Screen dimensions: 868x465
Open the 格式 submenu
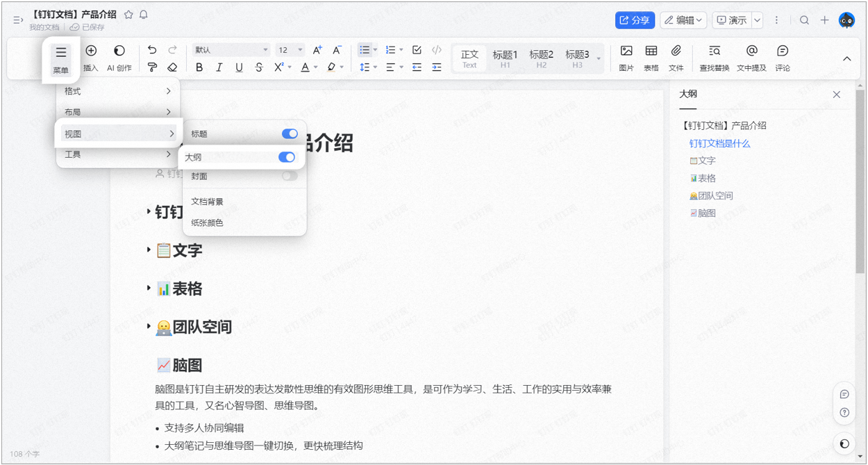118,91
